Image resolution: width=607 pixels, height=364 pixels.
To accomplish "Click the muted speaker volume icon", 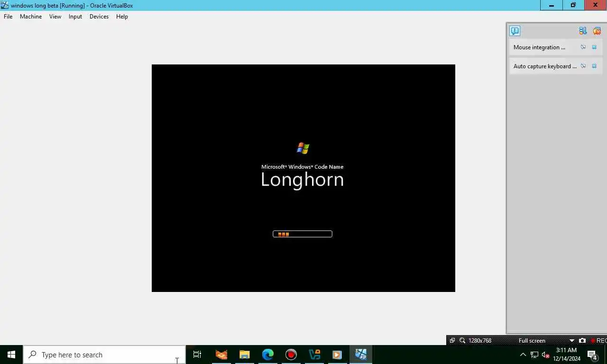I will click(x=545, y=355).
